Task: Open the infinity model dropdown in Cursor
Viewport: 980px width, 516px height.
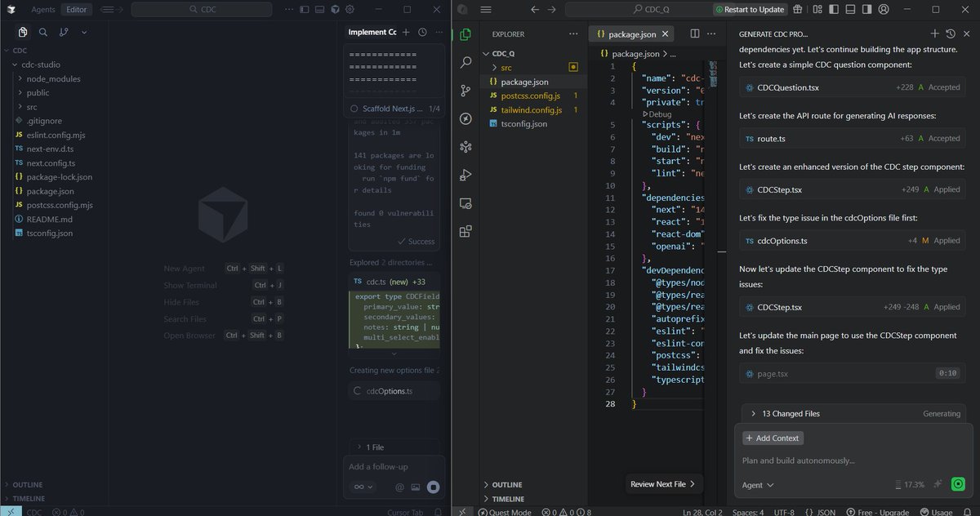Action: 363,487
